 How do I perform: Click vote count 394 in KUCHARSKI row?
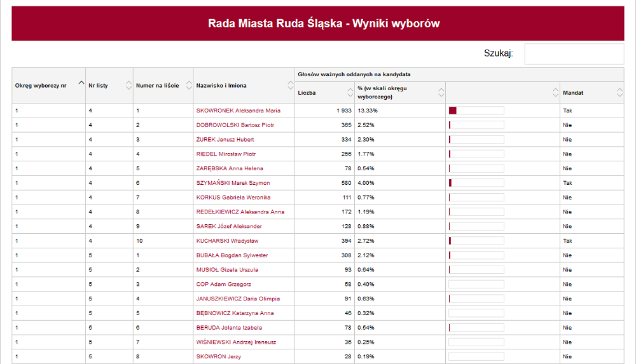pos(347,241)
